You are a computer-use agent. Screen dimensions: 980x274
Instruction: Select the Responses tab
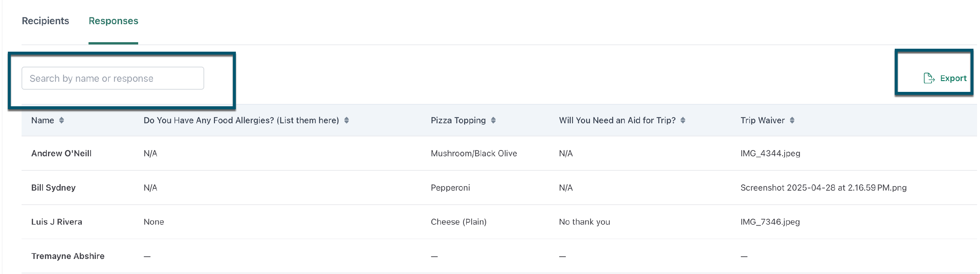[113, 21]
